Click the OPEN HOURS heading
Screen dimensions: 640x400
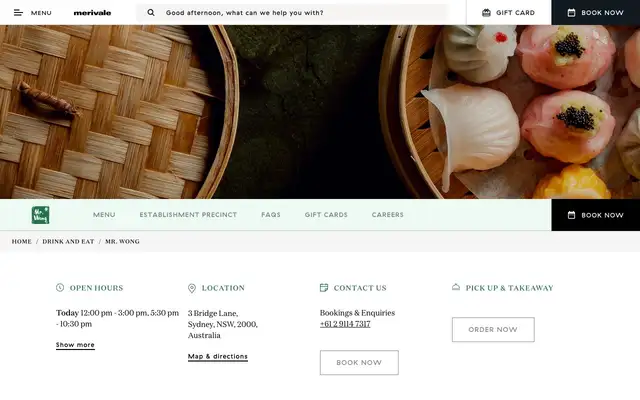point(96,288)
